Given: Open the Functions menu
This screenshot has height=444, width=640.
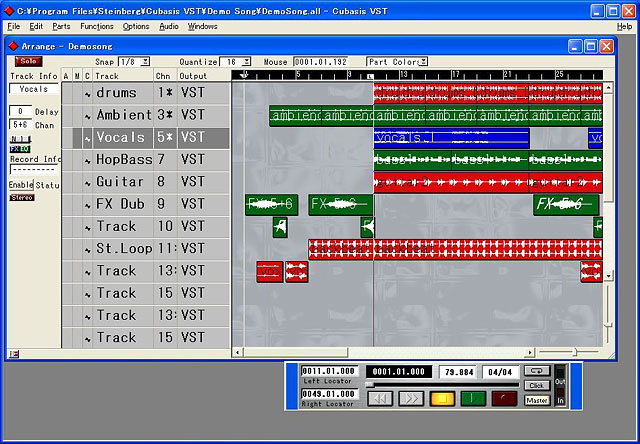Looking at the screenshot, I should tap(97, 27).
